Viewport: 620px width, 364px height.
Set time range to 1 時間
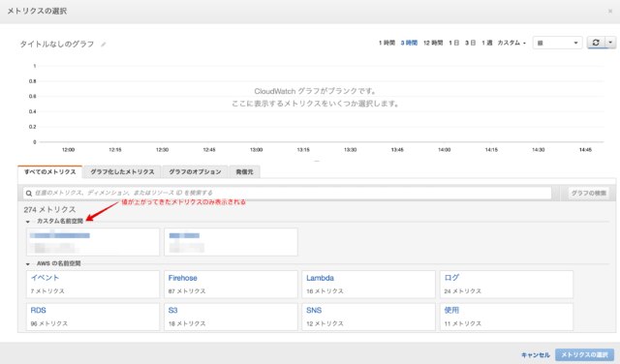click(387, 43)
